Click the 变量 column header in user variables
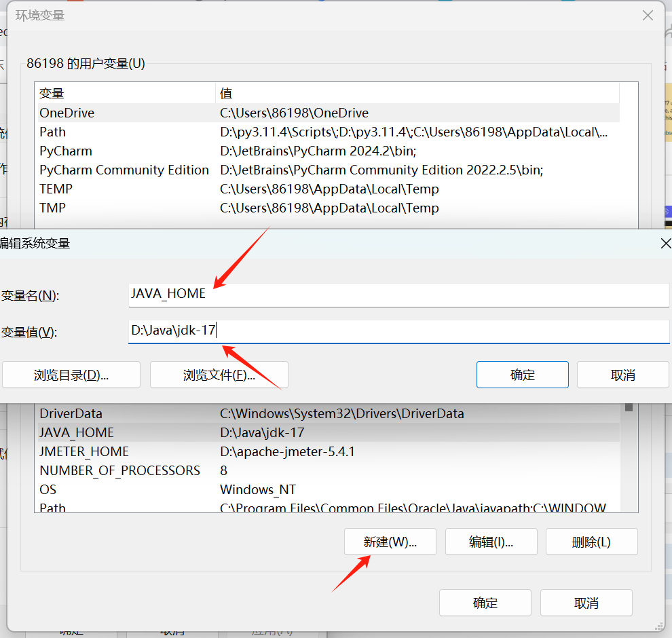The height and width of the screenshot is (638, 672). point(125,93)
